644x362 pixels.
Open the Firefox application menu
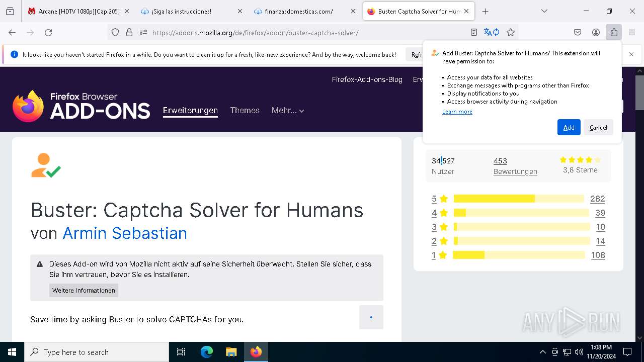click(x=632, y=33)
